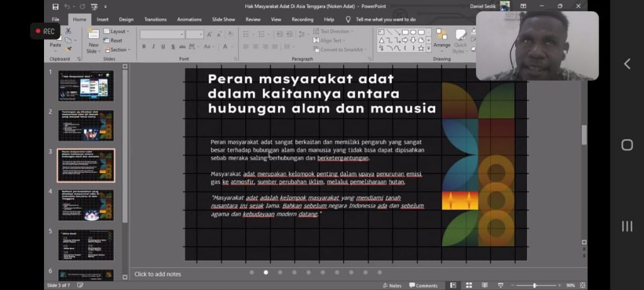The width and height of the screenshot is (644, 290).
Task: Switch to the Slide Show tab
Action: pos(223,20)
